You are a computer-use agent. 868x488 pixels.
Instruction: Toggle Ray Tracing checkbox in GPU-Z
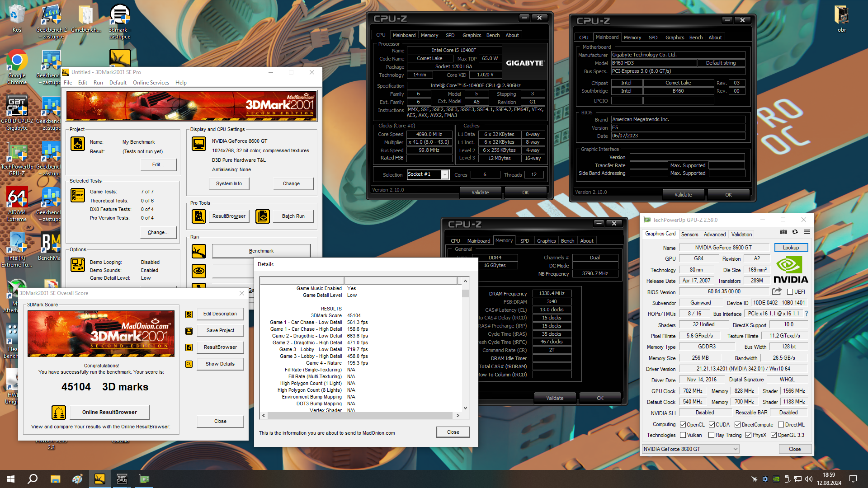pyautogui.click(x=711, y=435)
